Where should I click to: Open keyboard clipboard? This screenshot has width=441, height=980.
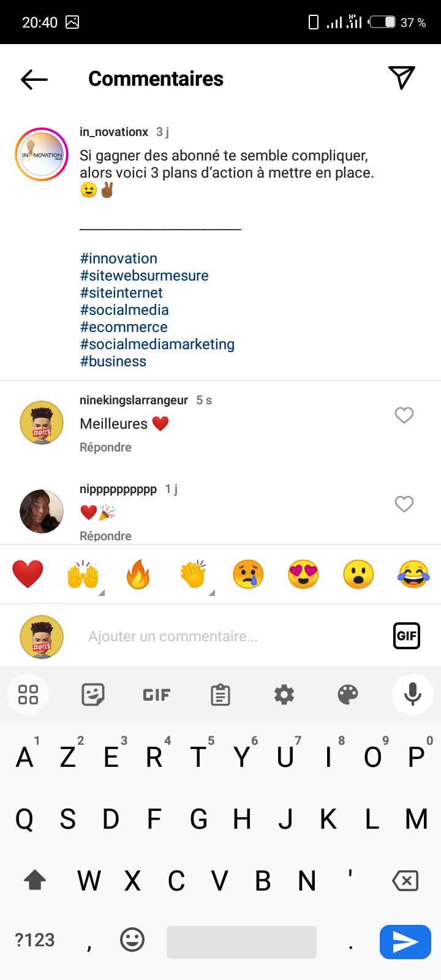(220, 695)
